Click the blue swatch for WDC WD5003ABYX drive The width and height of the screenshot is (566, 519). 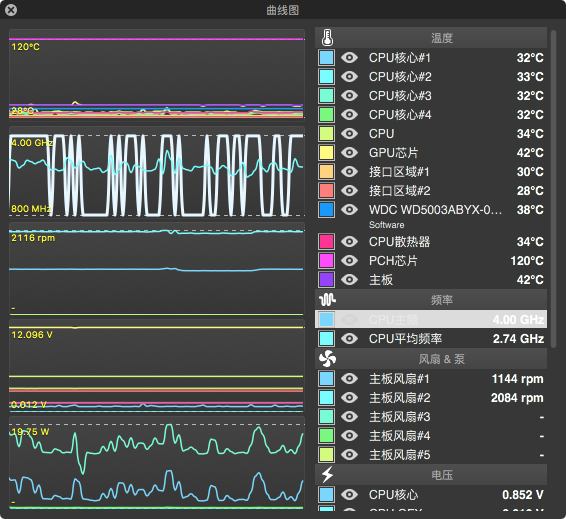pos(326,209)
